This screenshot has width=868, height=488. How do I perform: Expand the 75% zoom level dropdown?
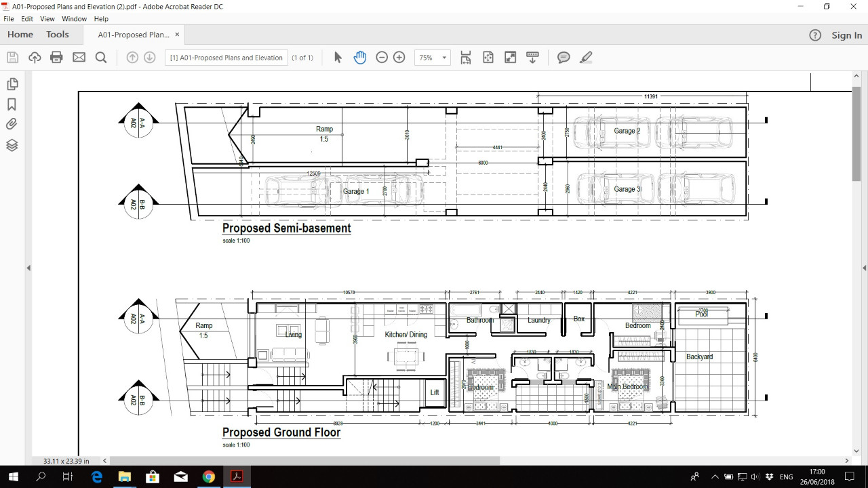tap(433, 58)
